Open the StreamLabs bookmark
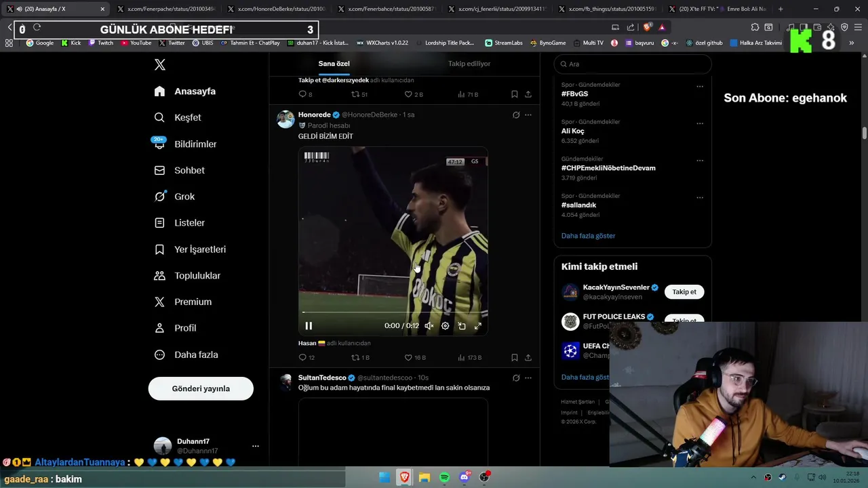The image size is (868, 488). point(504,43)
